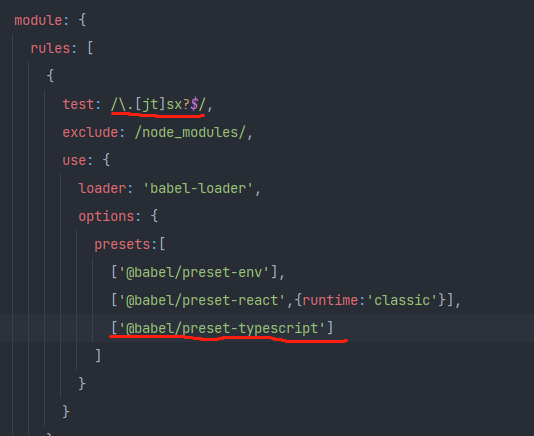Click the closing bracket of presets array
Image resolution: width=534 pixels, height=436 pixels.
pos(98,356)
